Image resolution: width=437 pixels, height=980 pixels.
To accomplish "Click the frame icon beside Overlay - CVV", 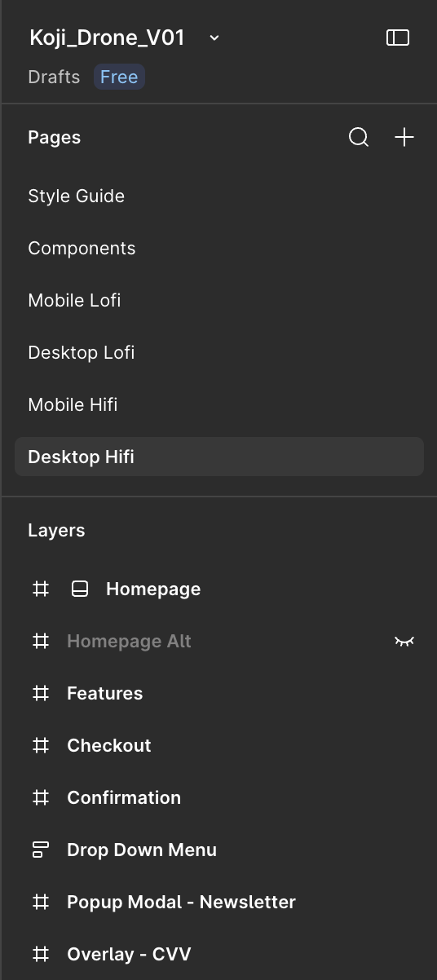I will tap(40, 954).
